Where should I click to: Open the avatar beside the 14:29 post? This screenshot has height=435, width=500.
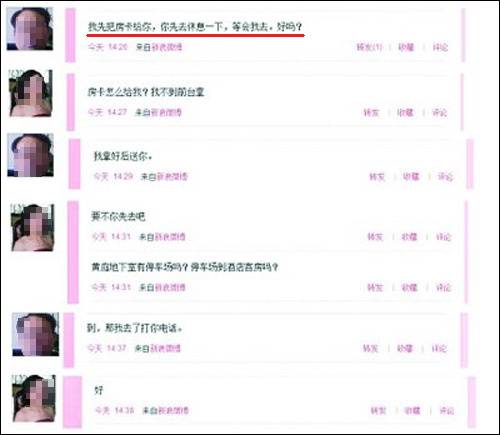click(x=30, y=155)
